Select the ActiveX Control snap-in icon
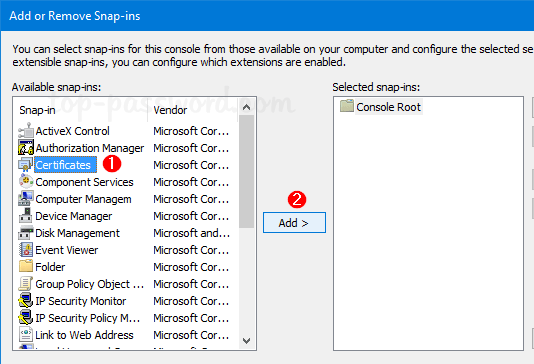The width and height of the screenshot is (534, 364). coord(26,131)
